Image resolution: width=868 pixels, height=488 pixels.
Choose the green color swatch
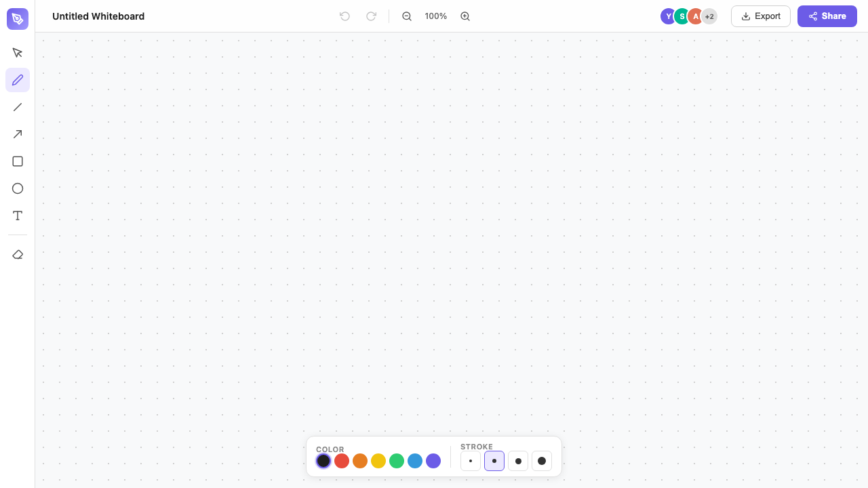(397, 461)
